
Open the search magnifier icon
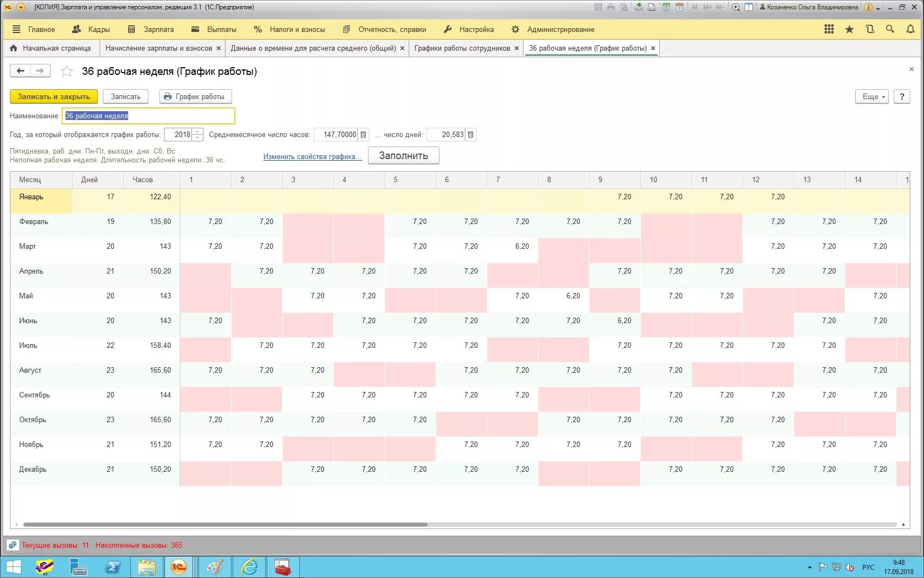[x=890, y=29]
